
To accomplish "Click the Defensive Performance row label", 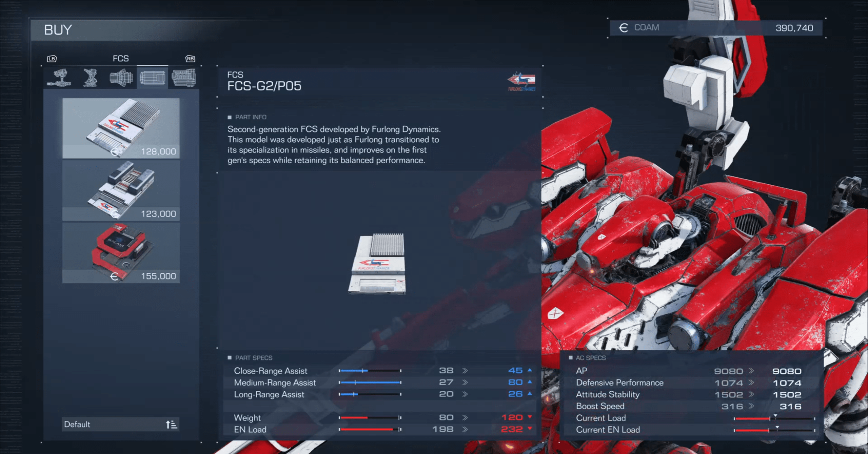I will (619, 383).
